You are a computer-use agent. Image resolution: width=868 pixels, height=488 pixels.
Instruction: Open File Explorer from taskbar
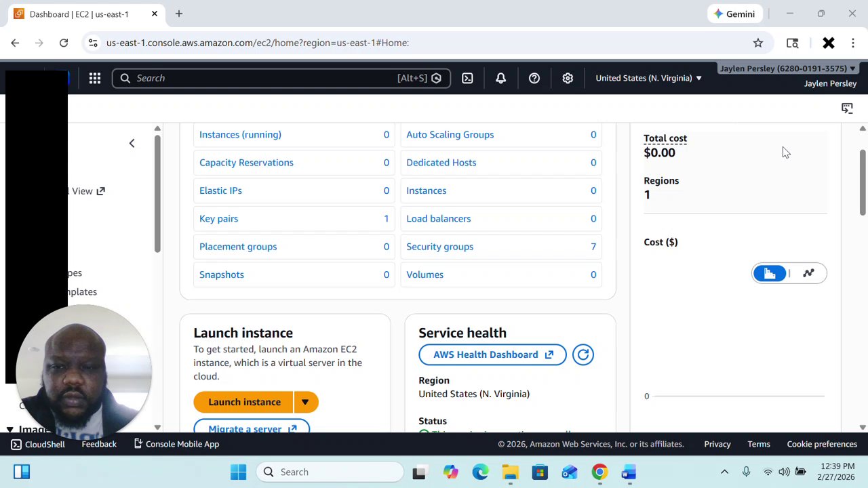point(510,472)
